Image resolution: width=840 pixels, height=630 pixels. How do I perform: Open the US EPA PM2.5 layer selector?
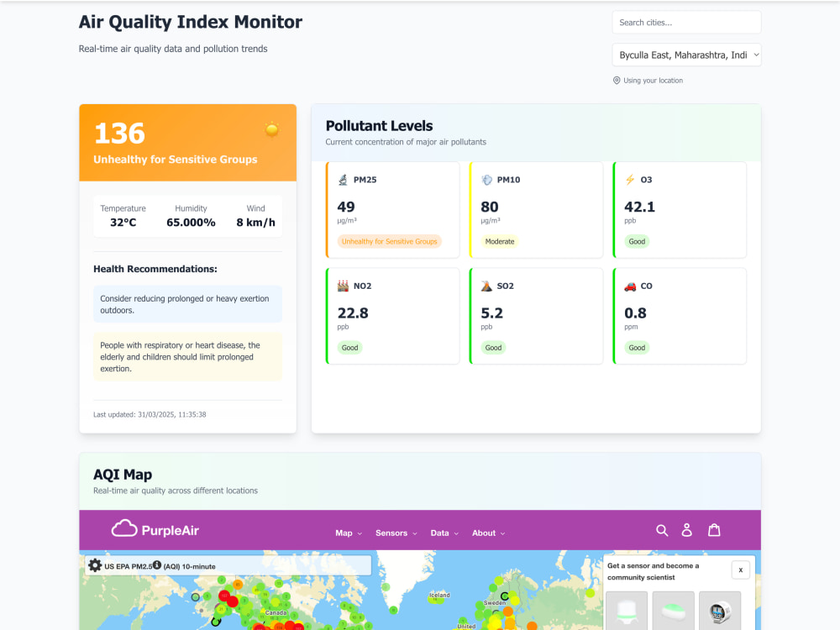click(x=228, y=565)
